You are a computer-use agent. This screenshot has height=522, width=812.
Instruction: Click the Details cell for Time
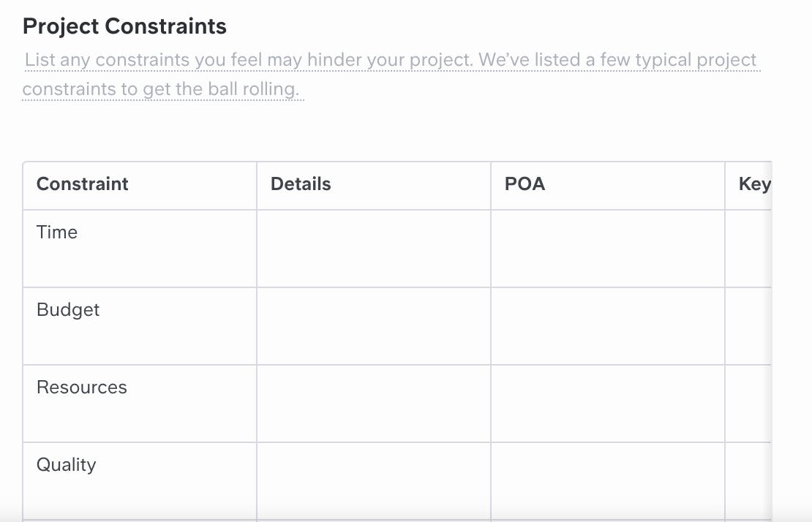tap(373, 249)
